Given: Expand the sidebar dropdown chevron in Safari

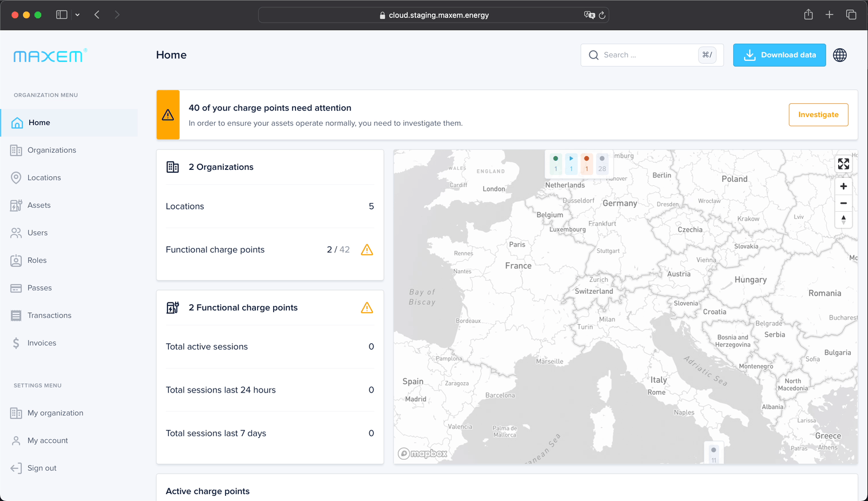Looking at the screenshot, I should (77, 15).
